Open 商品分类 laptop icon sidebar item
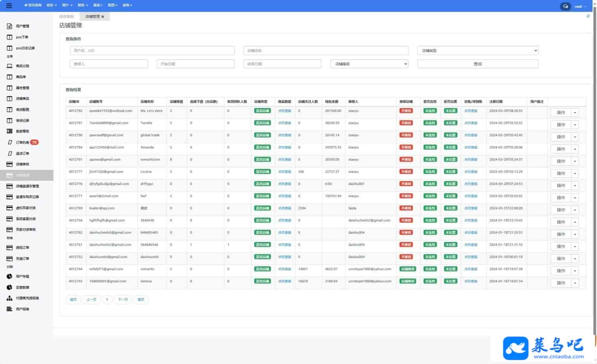The image size is (597, 364). pyautogui.click(x=22, y=66)
